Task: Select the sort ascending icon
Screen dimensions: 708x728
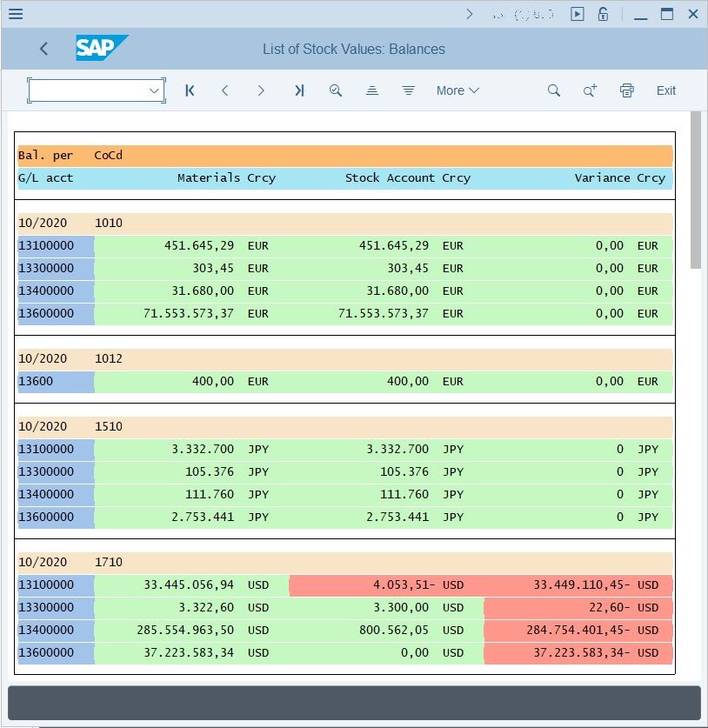Action: (372, 90)
